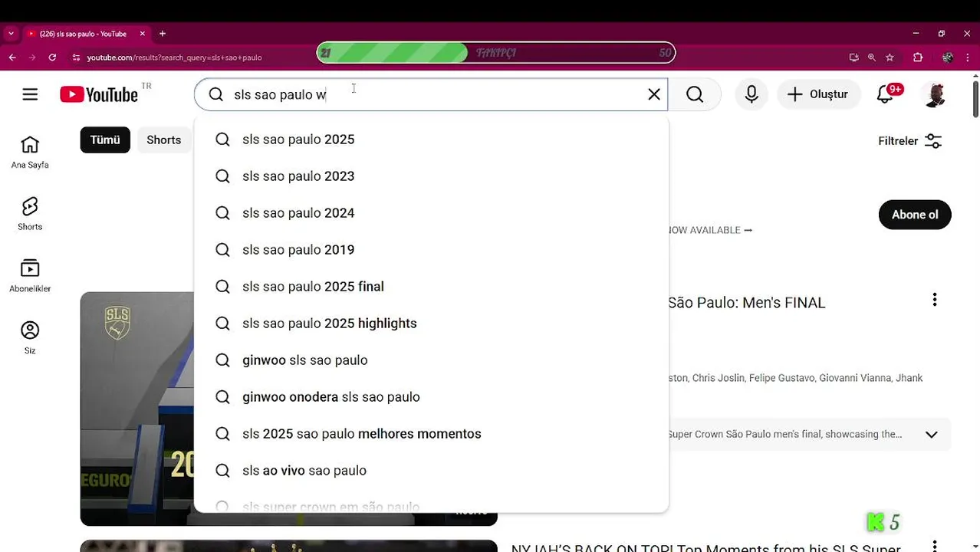Go forward in browser
Image resolution: width=980 pixels, height=552 pixels.
(x=32, y=58)
